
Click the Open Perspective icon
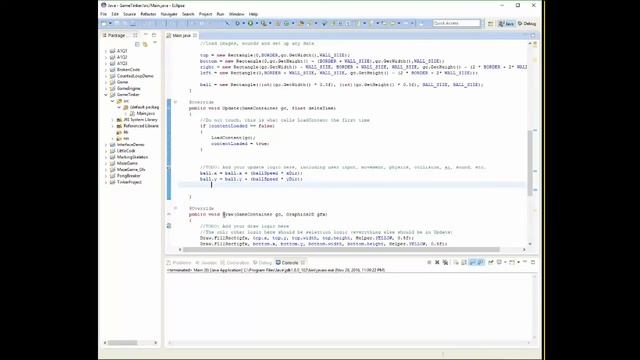pos(491,24)
